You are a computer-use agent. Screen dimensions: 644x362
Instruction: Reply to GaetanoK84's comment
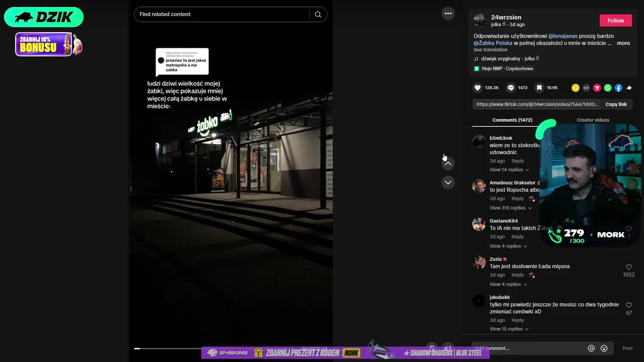pos(518,237)
